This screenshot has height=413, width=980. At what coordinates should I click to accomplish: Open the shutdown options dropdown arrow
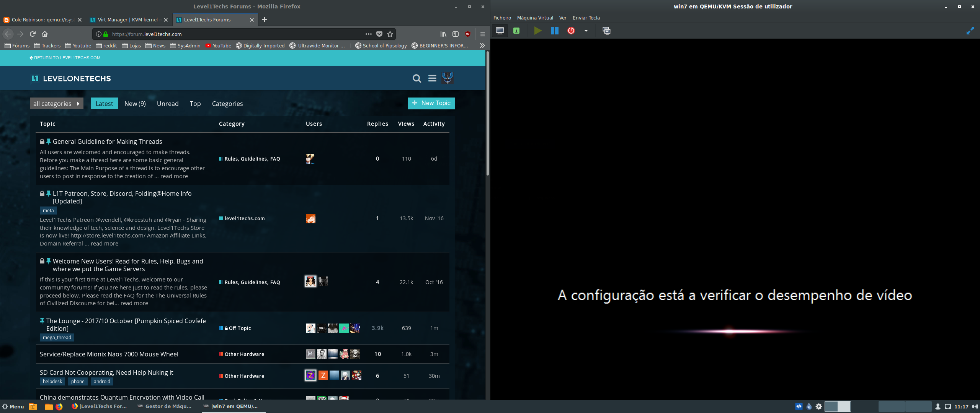(x=586, y=31)
